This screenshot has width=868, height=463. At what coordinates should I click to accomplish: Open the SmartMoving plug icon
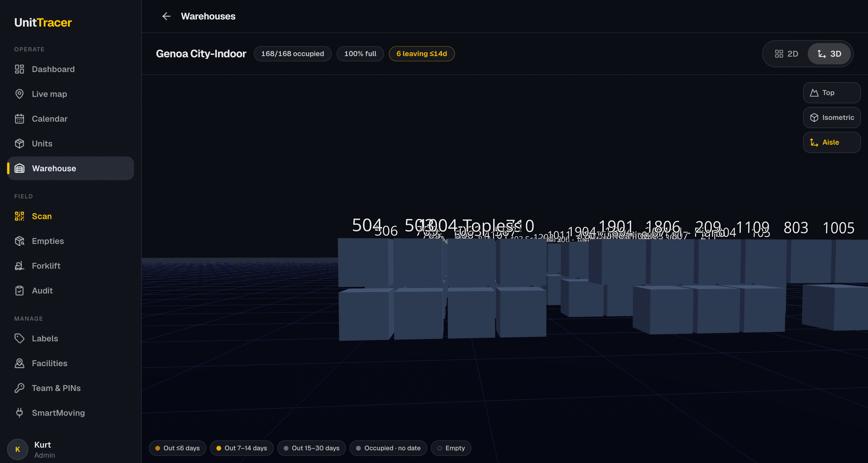pos(19,413)
